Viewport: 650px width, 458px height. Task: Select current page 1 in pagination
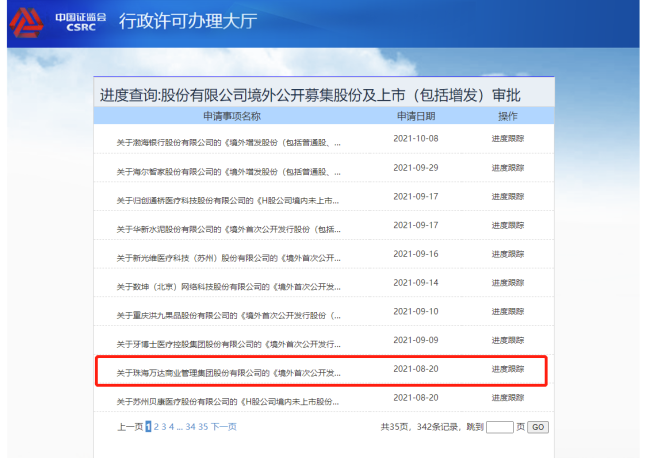click(x=148, y=426)
